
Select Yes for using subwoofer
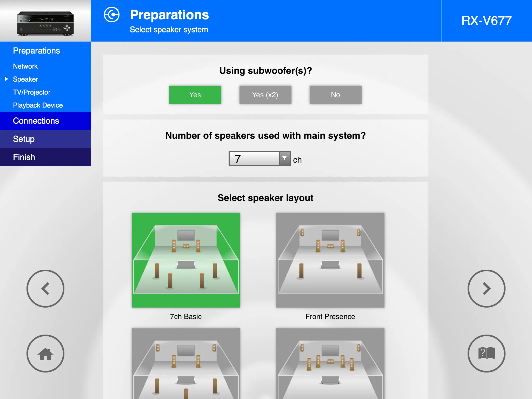[196, 94]
